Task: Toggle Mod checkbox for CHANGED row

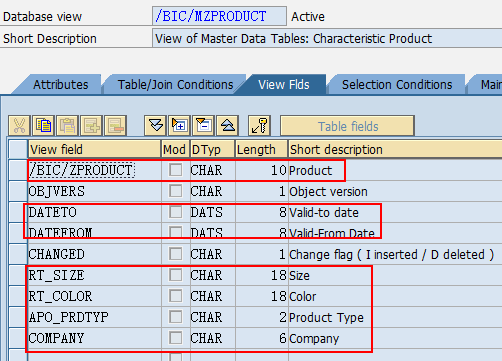Action: pos(175,254)
